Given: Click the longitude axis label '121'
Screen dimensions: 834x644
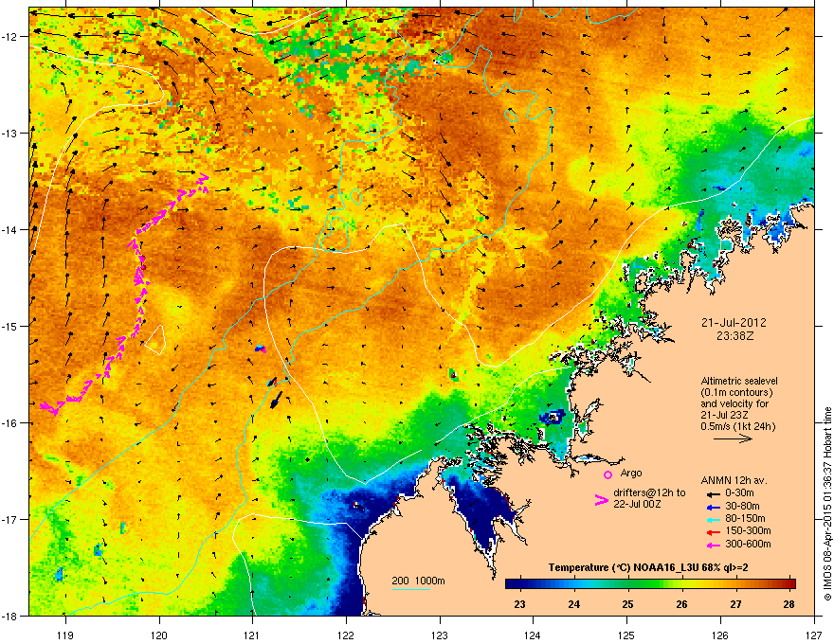Looking at the screenshot, I should coord(252,635).
